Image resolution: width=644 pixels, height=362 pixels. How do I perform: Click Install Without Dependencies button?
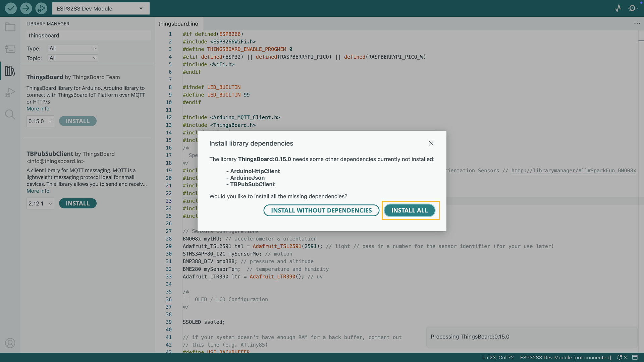(321, 210)
